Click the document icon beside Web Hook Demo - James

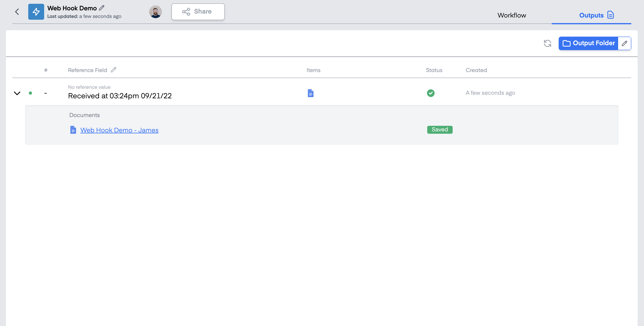click(73, 130)
